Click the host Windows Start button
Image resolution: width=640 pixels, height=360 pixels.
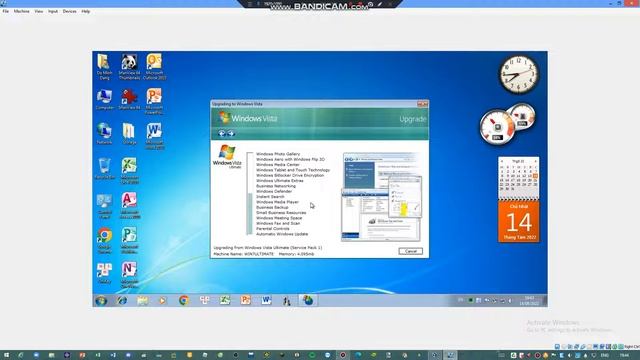pyautogui.click(x=6, y=355)
